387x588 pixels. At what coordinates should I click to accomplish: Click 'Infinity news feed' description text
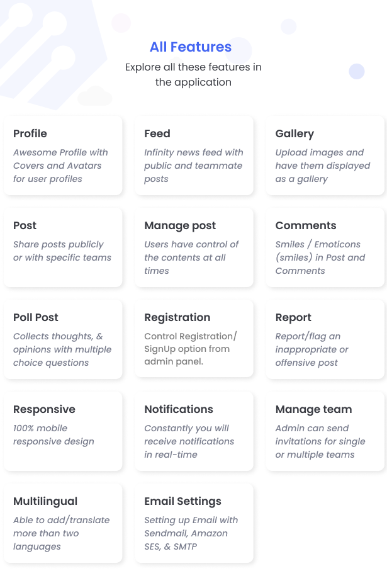coord(194,166)
